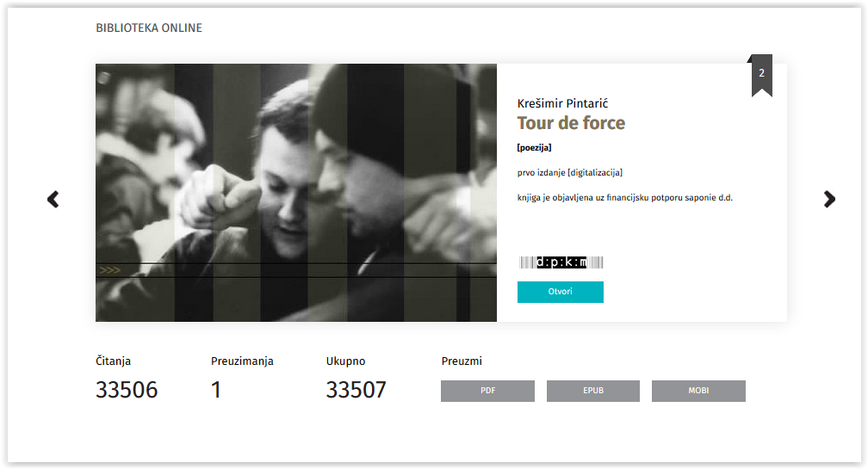
Task: Open the BIBLIOTEKA ONLINE heading link
Action: point(149,28)
